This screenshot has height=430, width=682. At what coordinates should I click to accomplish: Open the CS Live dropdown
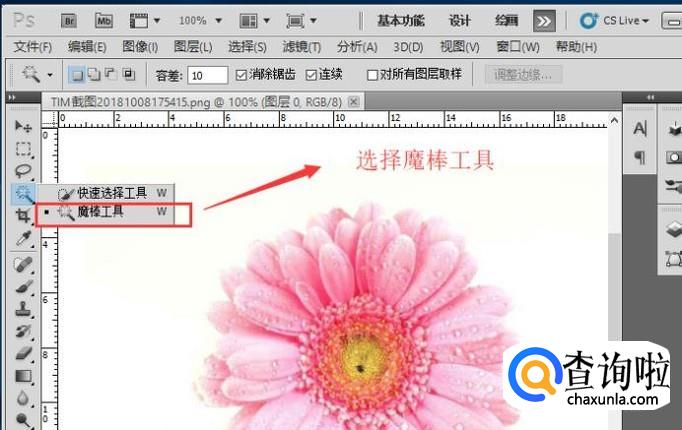(614, 20)
